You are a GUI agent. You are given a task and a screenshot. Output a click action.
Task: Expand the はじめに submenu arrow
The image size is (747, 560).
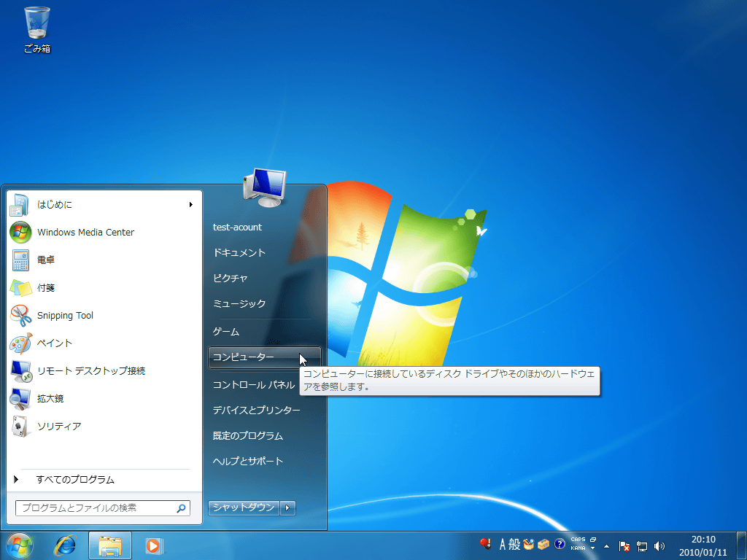tap(190, 205)
